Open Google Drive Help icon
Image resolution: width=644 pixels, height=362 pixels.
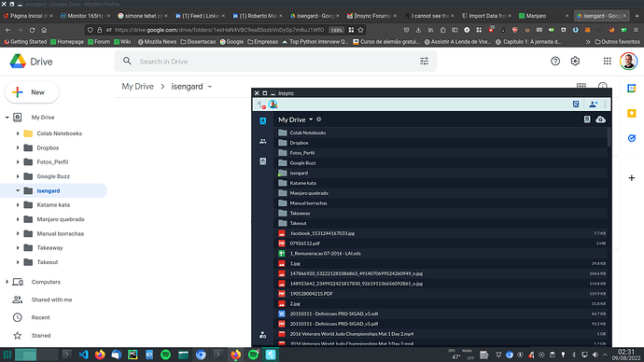point(555,62)
